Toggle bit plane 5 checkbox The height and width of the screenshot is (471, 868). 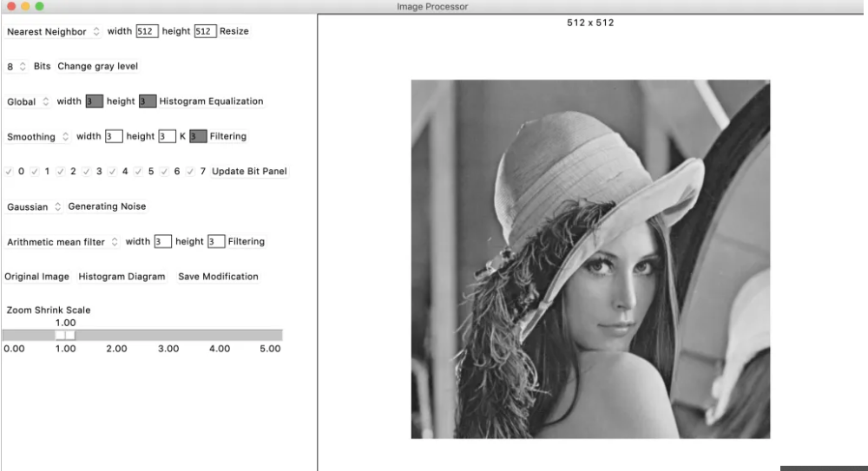[138, 172]
